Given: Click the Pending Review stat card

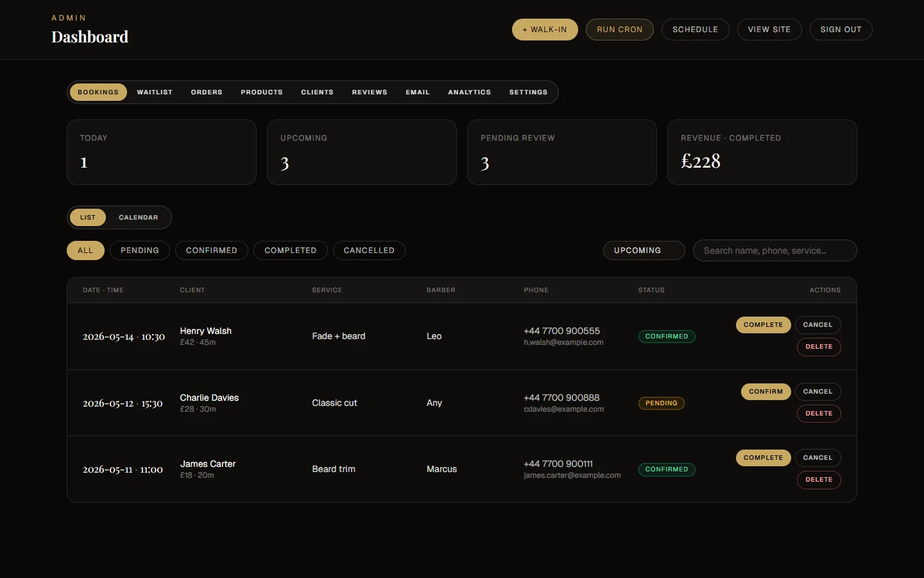Looking at the screenshot, I should (562, 152).
